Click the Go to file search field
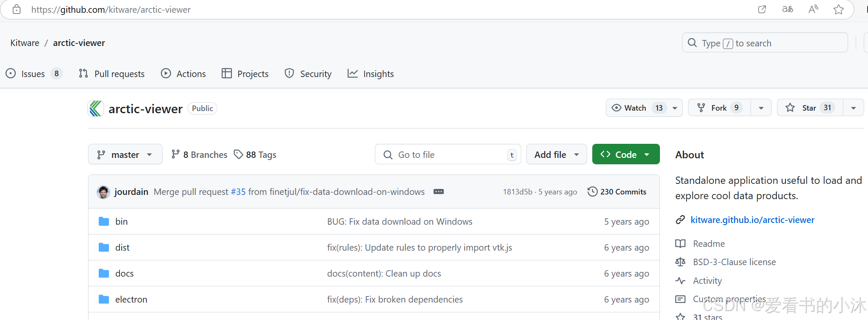This screenshot has height=320, width=868. (448, 154)
